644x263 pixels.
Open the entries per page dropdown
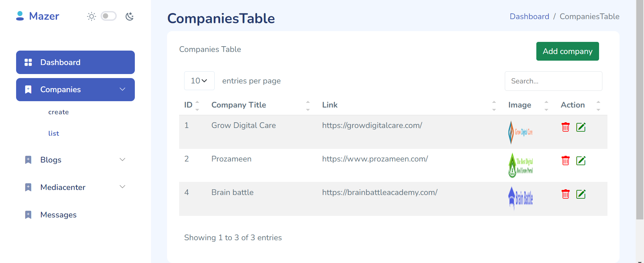click(199, 81)
